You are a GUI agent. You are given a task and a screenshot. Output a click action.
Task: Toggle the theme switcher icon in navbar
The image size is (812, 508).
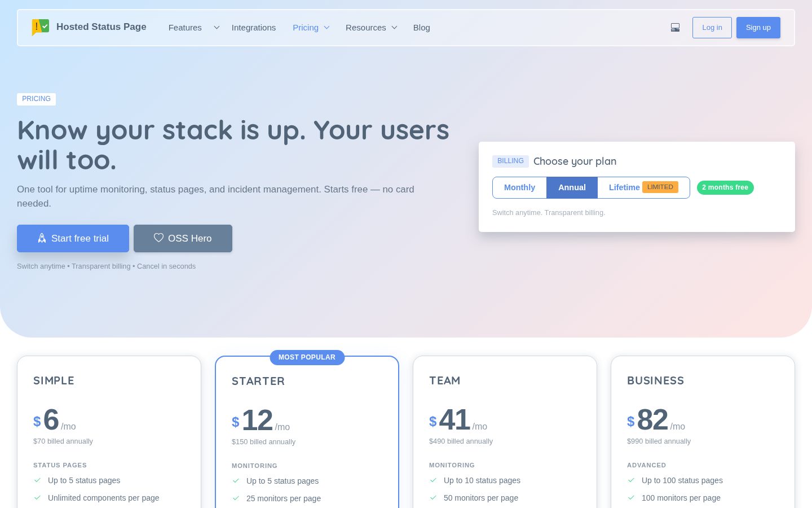(x=675, y=28)
